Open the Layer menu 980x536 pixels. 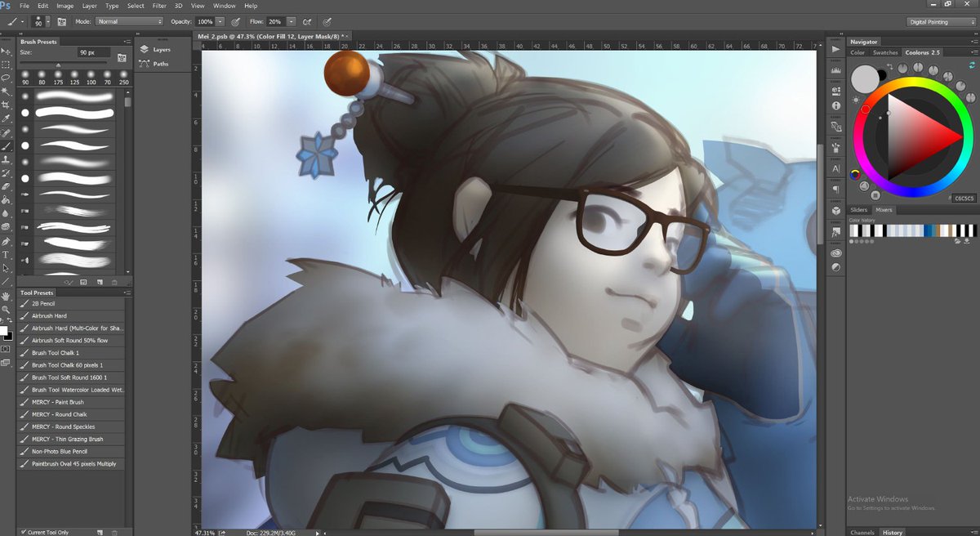(89, 6)
